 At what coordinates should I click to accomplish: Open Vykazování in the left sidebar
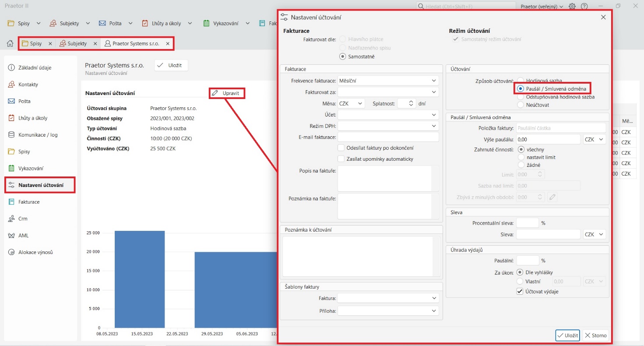coord(31,169)
